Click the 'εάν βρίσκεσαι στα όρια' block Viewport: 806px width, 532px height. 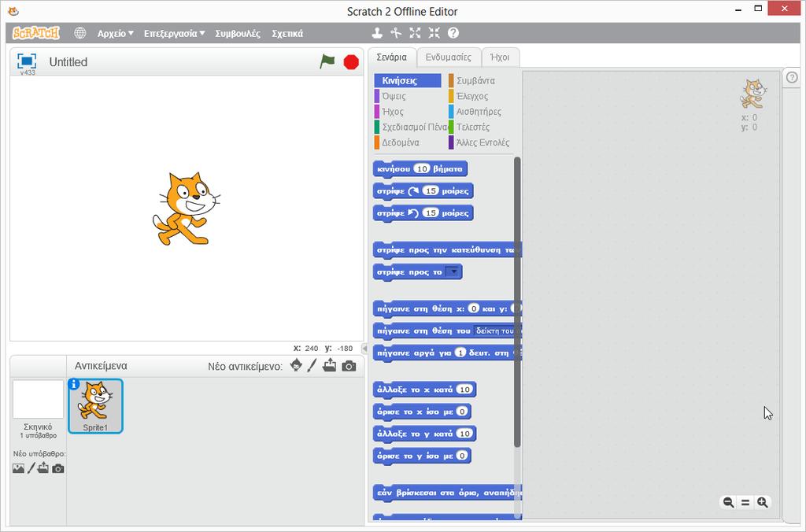pos(447,493)
